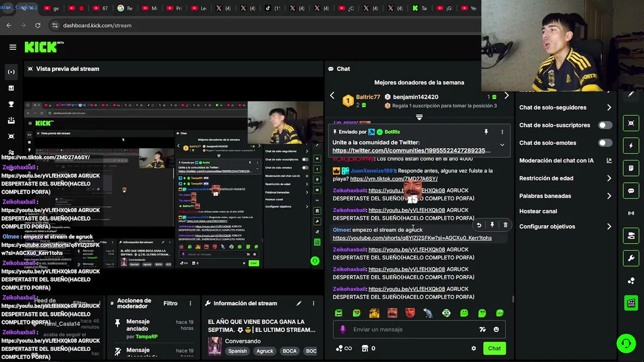Open the emoji picker smiley in message box
This screenshot has width=644, height=362.
tap(496, 329)
